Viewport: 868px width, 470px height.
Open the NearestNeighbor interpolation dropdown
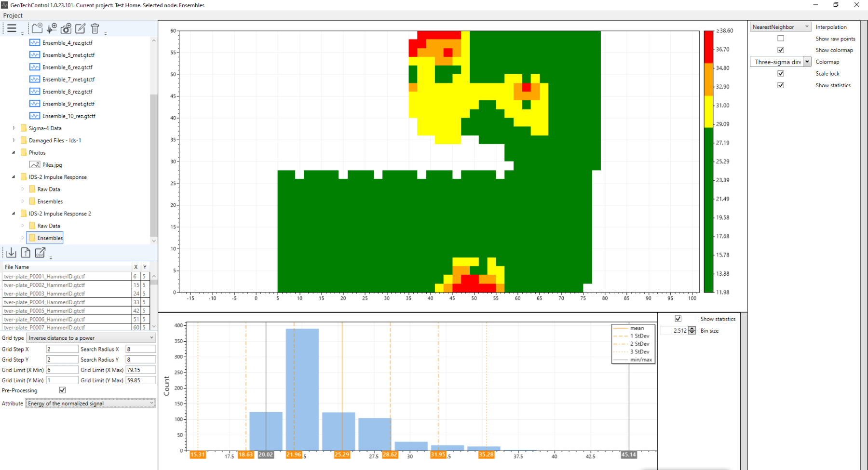[780, 27]
